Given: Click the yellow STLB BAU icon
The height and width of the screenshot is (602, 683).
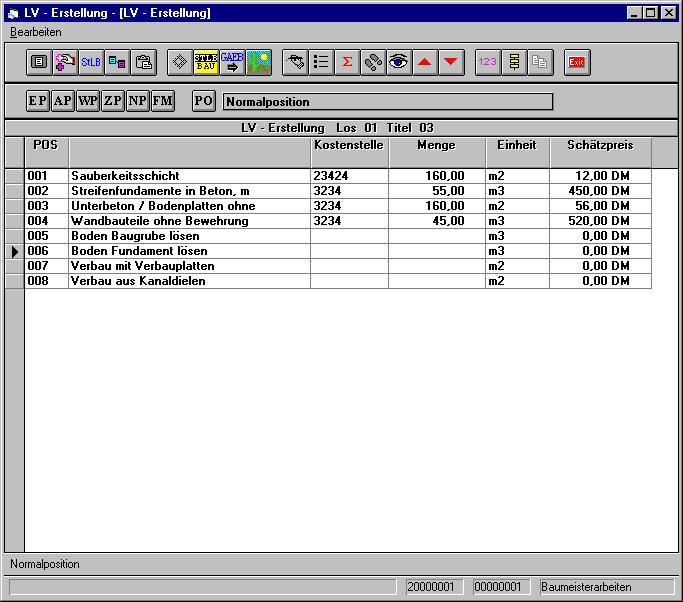Looking at the screenshot, I should pos(206,62).
